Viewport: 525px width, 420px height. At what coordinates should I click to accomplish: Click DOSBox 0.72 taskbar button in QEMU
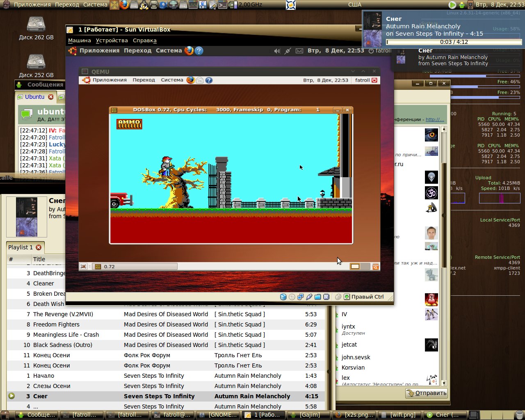coord(135,267)
